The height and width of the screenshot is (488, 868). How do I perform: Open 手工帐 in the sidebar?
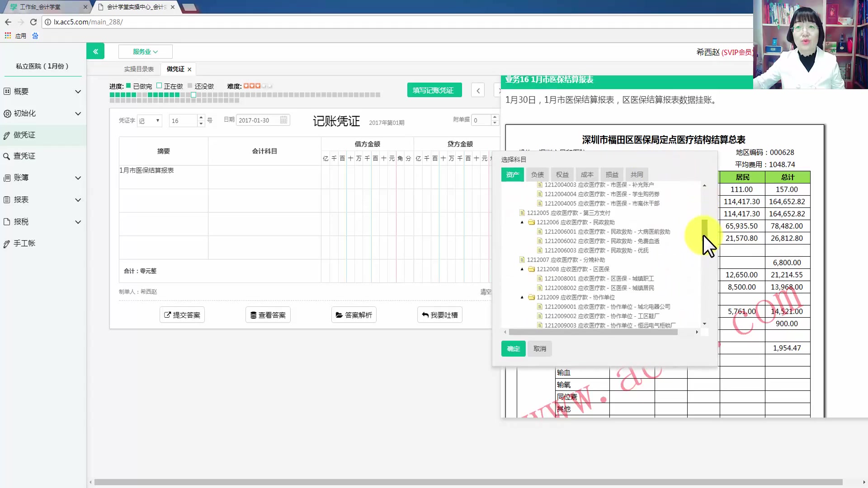coord(43,244)
